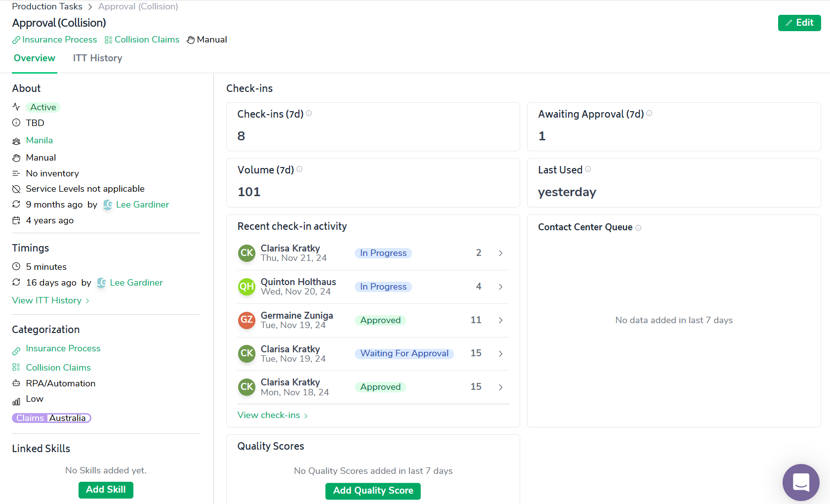Click Approved badge for Germaine Zuniga
Viewport: 830px width, 504px height.
pos(380,320)
